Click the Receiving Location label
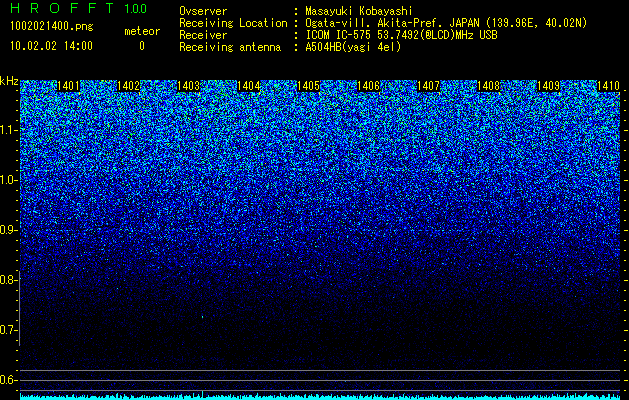629x400 pixels. [x=233, y=23]
